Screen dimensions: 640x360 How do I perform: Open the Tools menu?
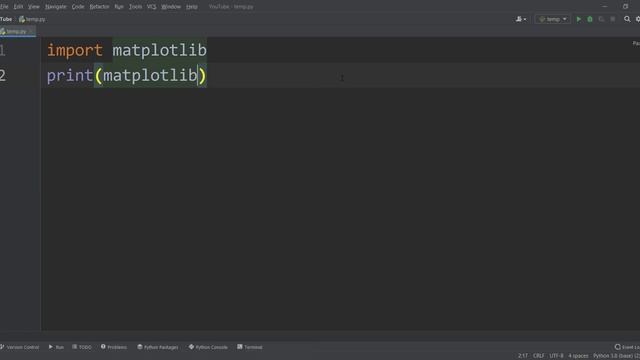(136, 7)
